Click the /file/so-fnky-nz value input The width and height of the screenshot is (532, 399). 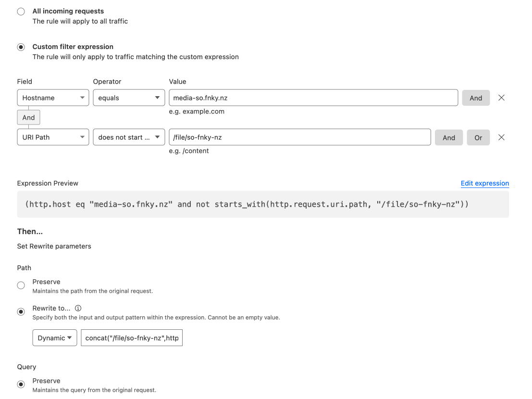pos(299,137)
